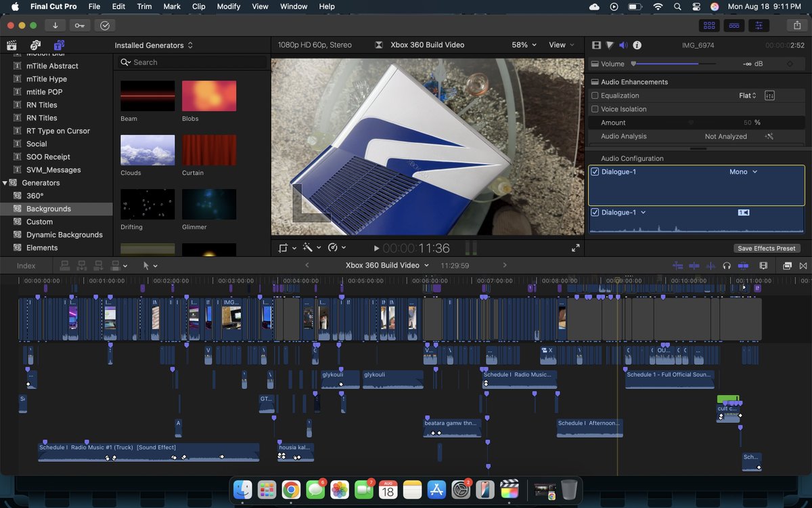Open Finder in the Dock

(x=243, y=489)
